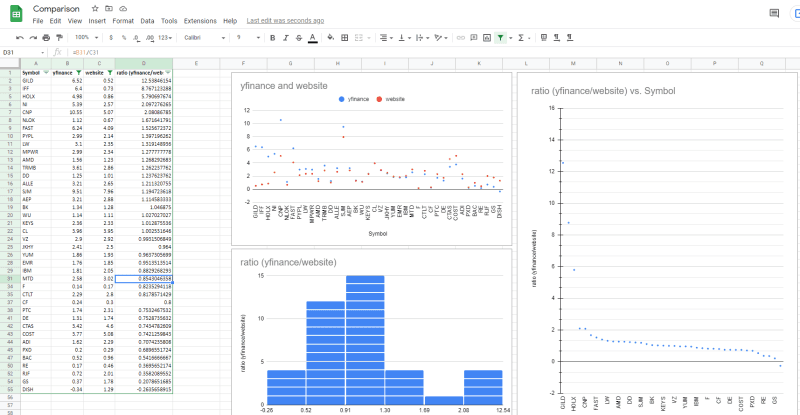Click the Format as currency button

click(112, 37)
